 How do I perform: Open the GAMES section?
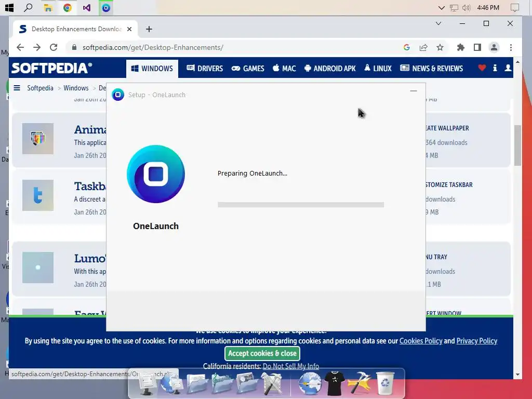pyautogui.click(x=248, y=69)
